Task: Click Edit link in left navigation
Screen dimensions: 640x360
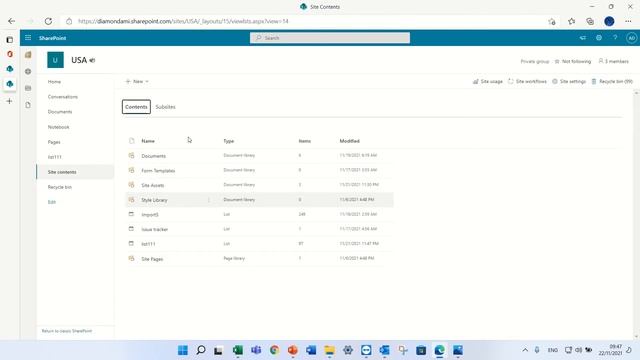Action: coord(51,202)
